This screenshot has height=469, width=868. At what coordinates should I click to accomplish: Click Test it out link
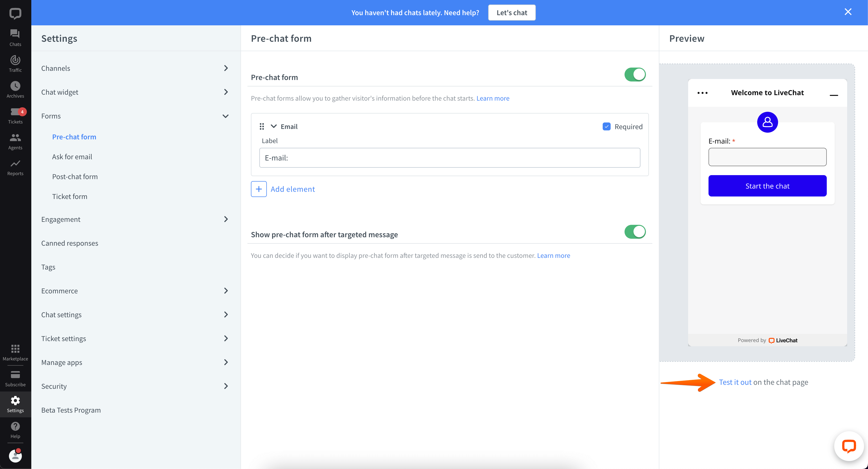click(735, 382)
